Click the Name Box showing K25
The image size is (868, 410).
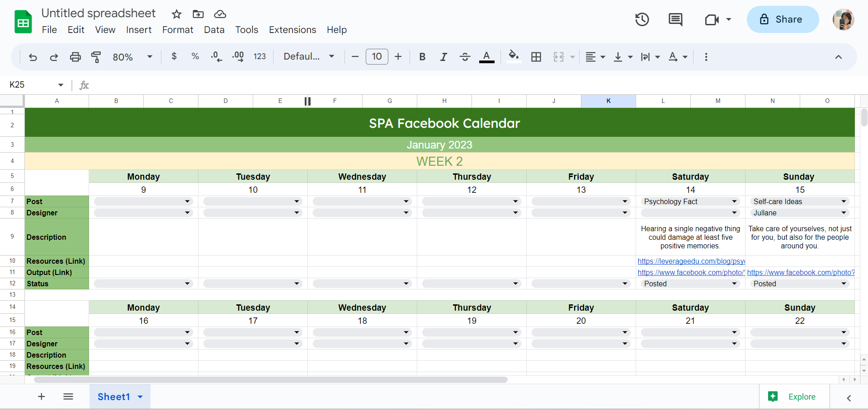coord(32,85)
